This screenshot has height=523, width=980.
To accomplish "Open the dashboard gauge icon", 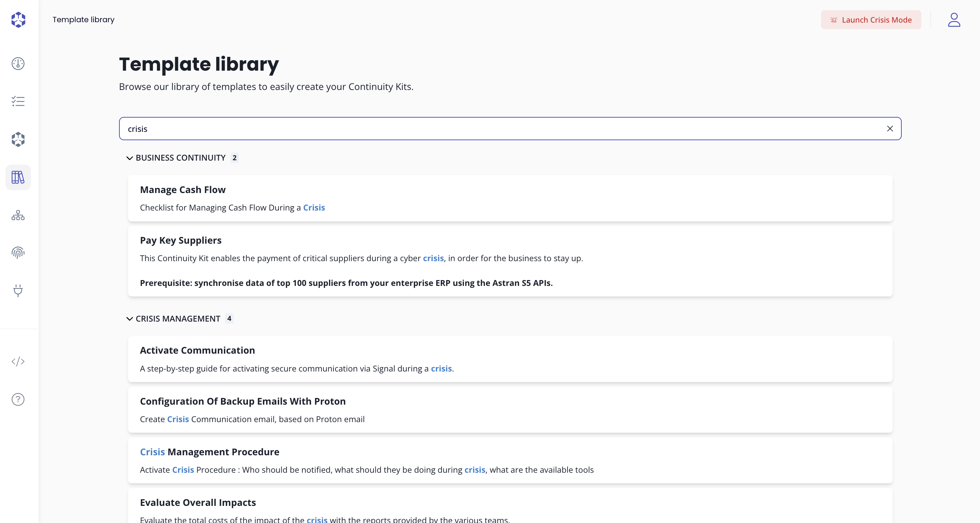I will pyautogui.click(x=18, y=64).
